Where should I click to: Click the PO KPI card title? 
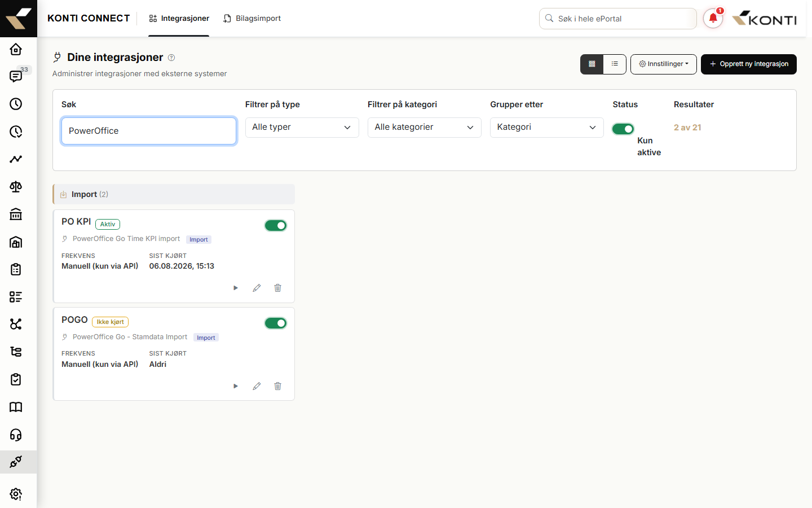click(x=76, y=222)
